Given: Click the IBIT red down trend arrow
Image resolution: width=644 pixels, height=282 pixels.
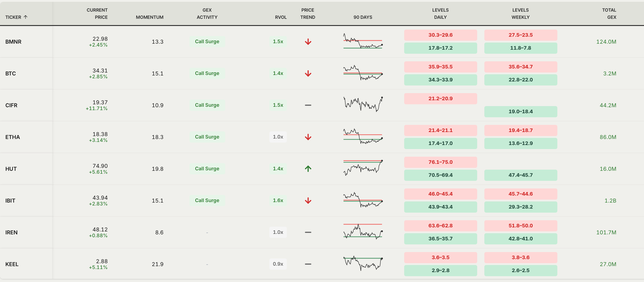Looking at the screenshot, I should 308,201.
